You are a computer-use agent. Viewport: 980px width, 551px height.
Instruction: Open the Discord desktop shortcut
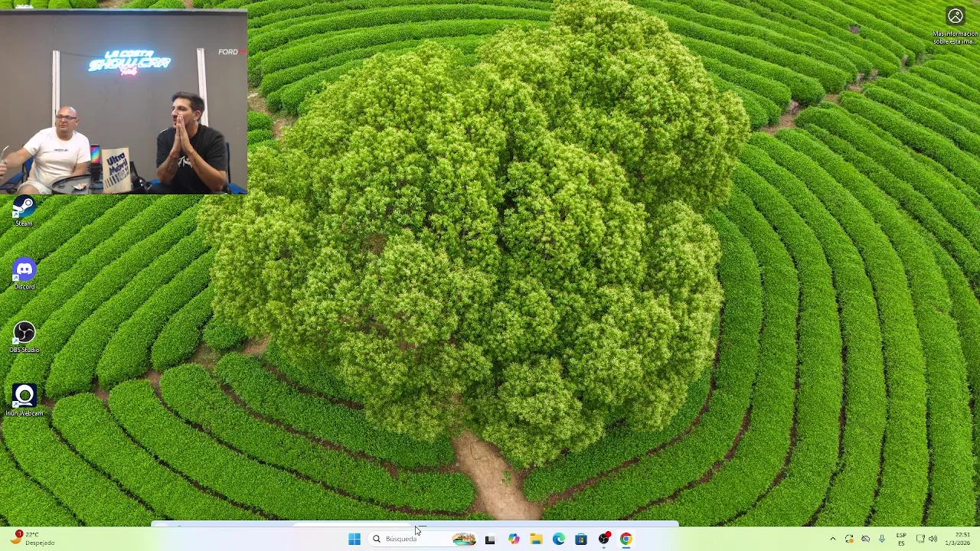pyautogui.click(x=24, y=273)
